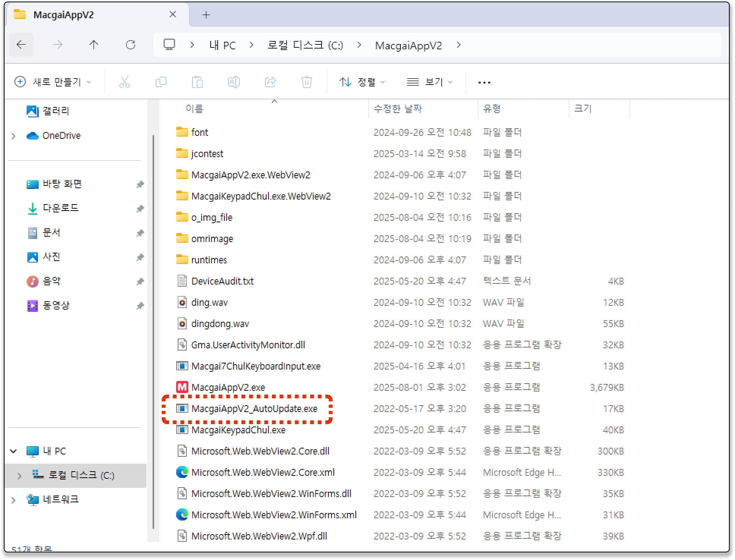Click the 내 PC breadcrumb segment
This screenshot has width=735, height=560.
click(222, 46)
